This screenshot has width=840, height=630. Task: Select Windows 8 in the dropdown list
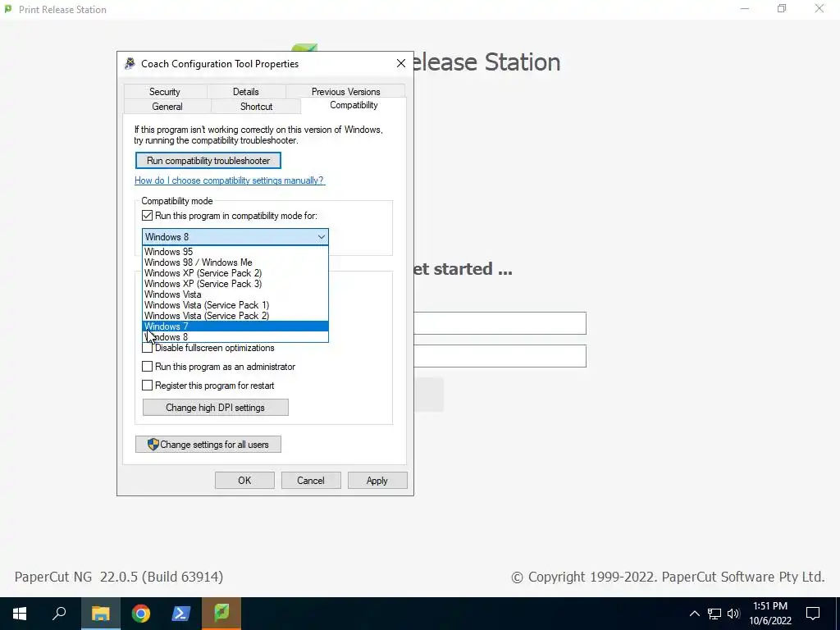[235, 337]
